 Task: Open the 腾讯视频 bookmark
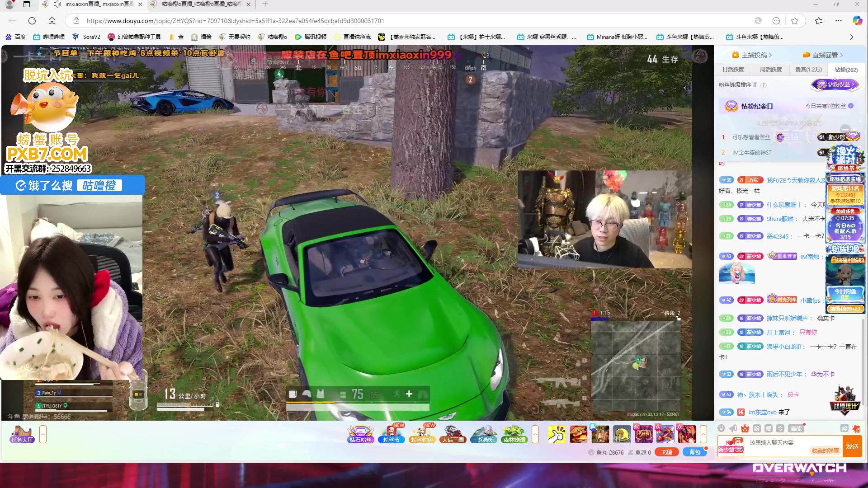point(311,37)
